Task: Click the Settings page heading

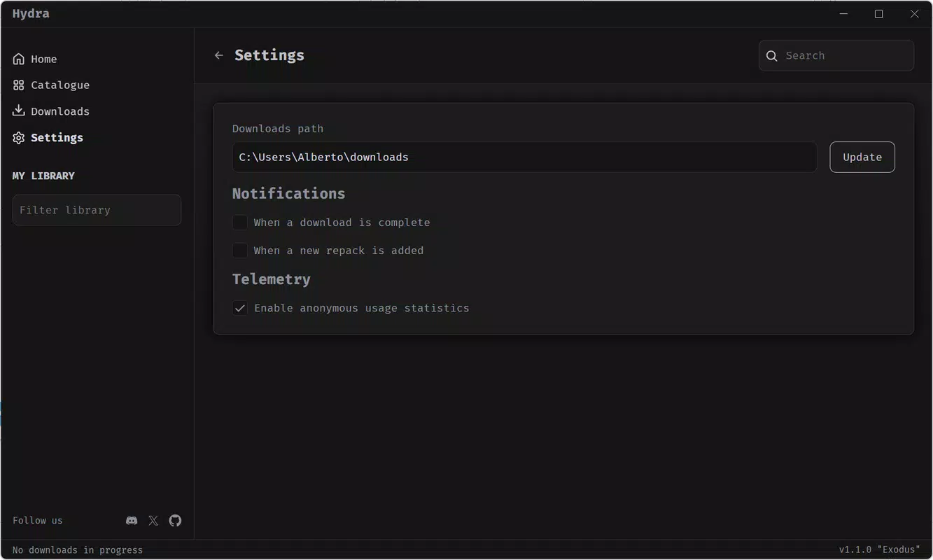Action: pyautogui.click(x=269, y=55)
